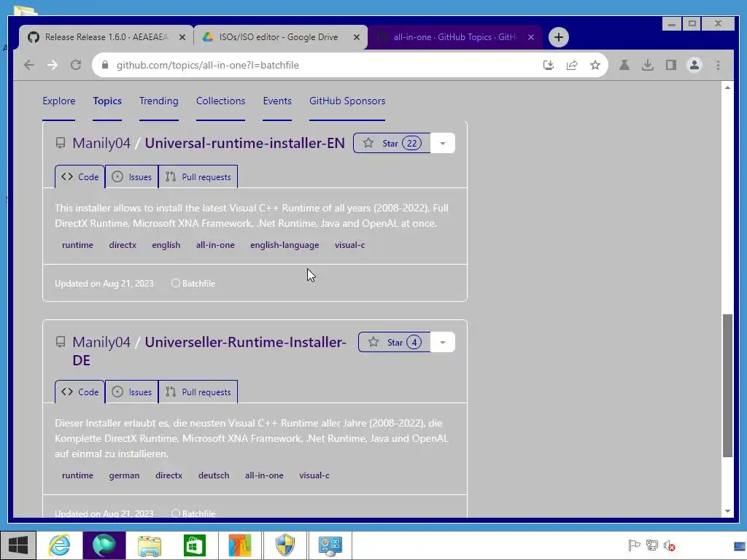Open Issues tab of Universal-runtime-installer-EN
747x560 pixels.
(132, 177)
